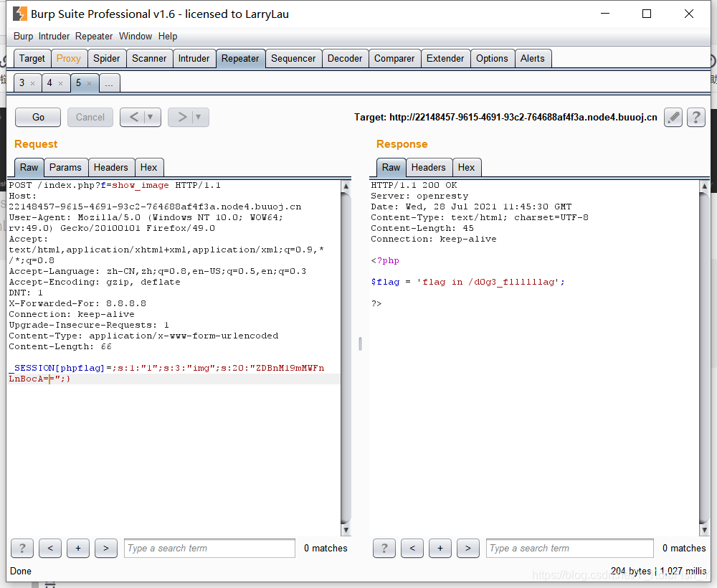Click the splitter handle between request and response
The width and height of the screenshot is (717, 588).
pyautogui.click(x=361, y=344)
